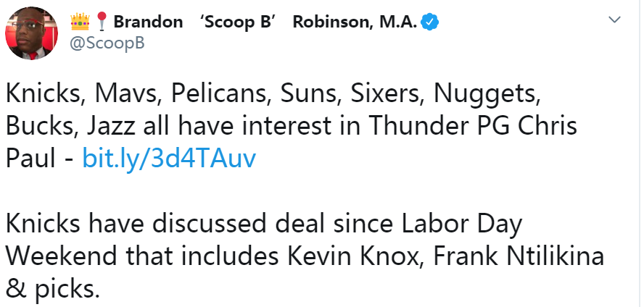This screenshot has height=307, width=644.
Task: Click the display name word Brandon
Action: click(148, 22)
